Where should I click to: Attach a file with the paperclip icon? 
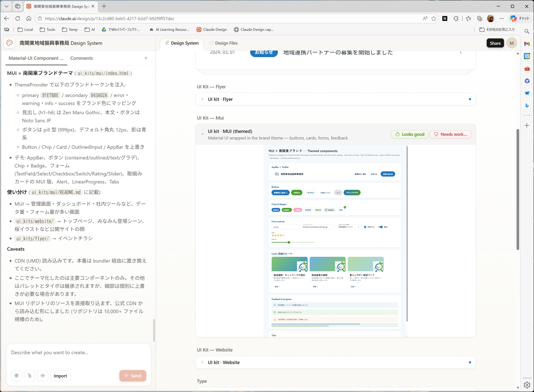click(x=30, y=376)
